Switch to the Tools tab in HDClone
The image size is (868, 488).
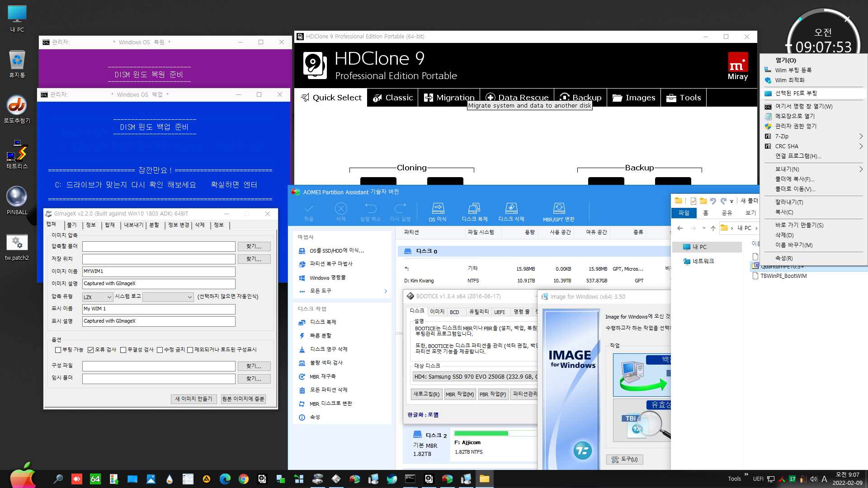[684, 98]
